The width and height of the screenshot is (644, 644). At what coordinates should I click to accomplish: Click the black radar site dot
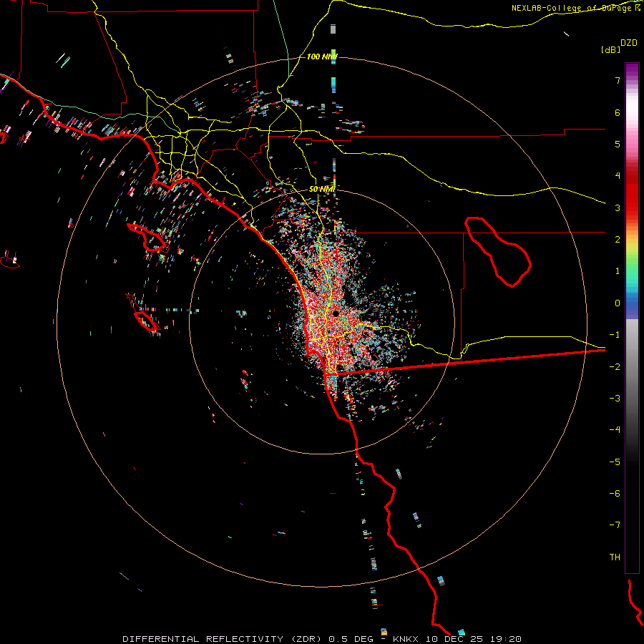[336, 314]
